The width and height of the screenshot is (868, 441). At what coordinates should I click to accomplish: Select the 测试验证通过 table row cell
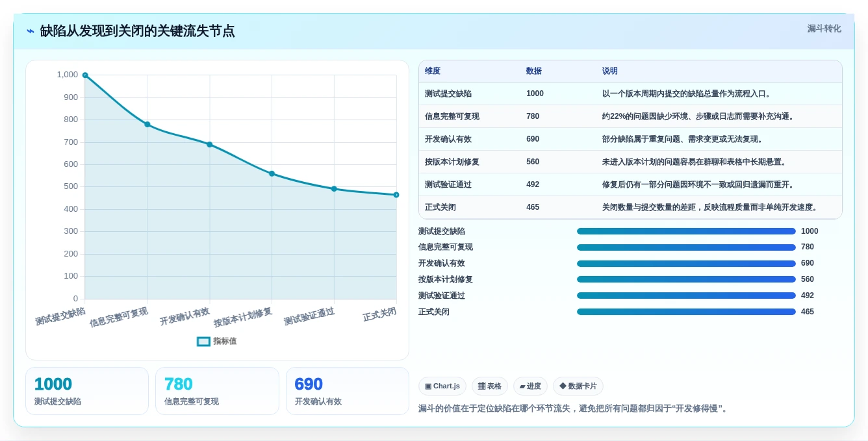pyautogui.click(x=448, y=184)
